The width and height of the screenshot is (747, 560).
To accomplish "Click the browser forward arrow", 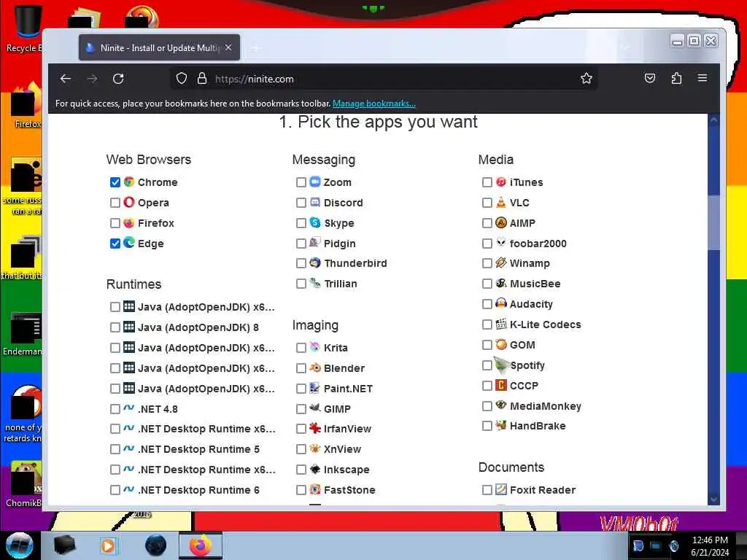I will pos(92,79).
